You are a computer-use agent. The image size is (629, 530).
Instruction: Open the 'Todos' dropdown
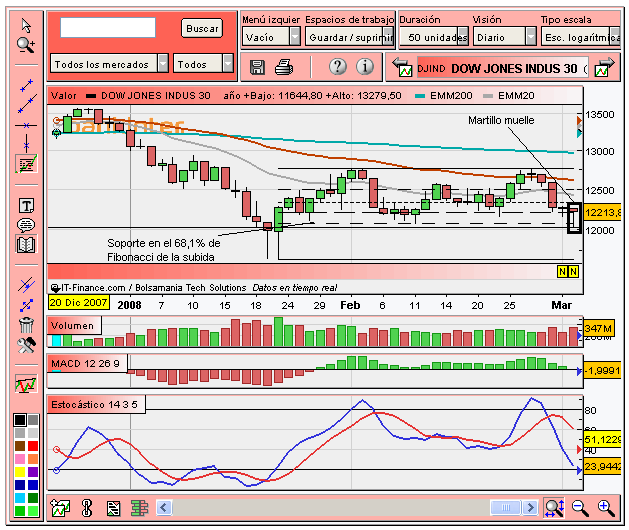click(203, 63)
